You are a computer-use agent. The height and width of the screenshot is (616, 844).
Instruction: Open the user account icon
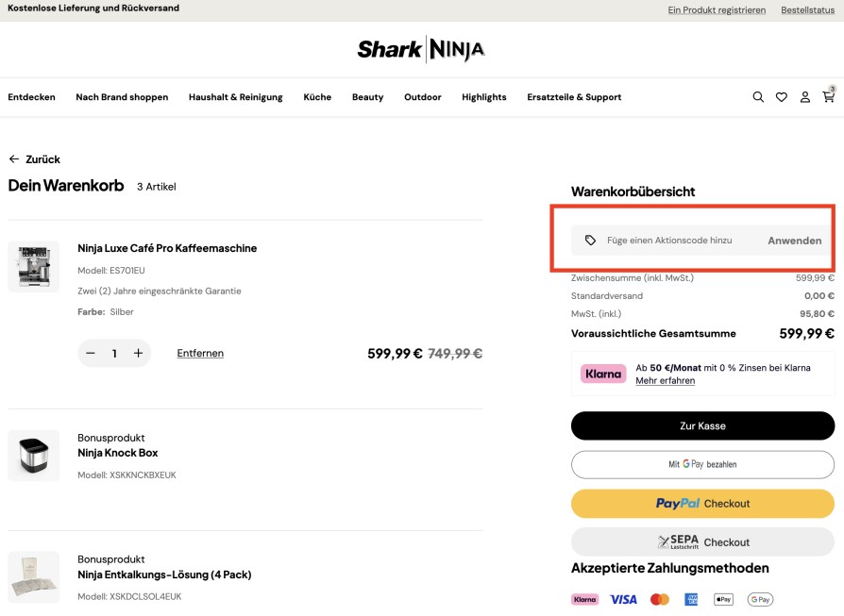[804, 97]
